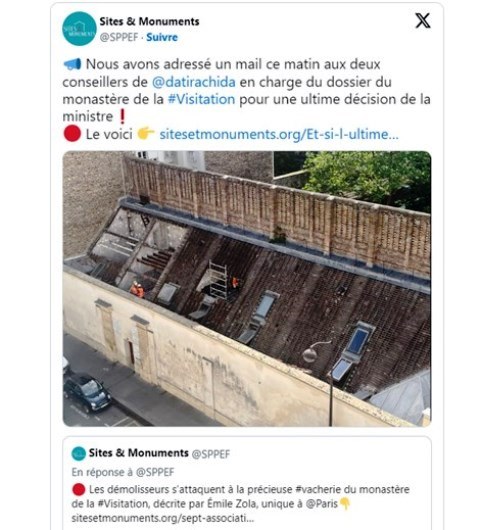Click the @Paris mention in quoted tweet
This screenshot has width=480, height=530.
point(321,504)
